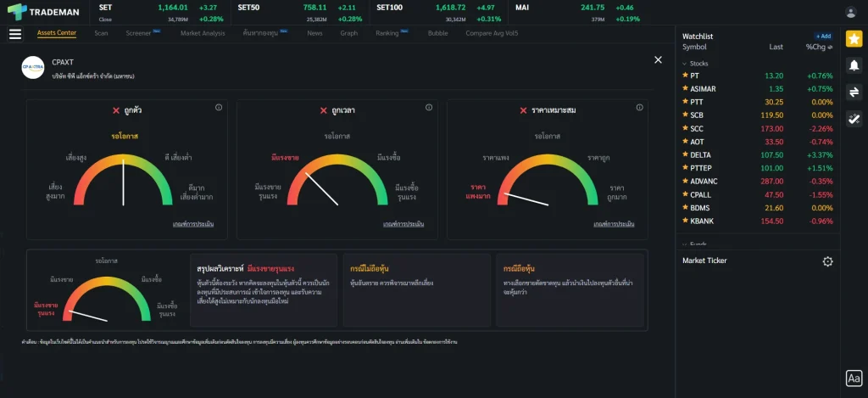Open the hamburger menu

click(14, 34)
